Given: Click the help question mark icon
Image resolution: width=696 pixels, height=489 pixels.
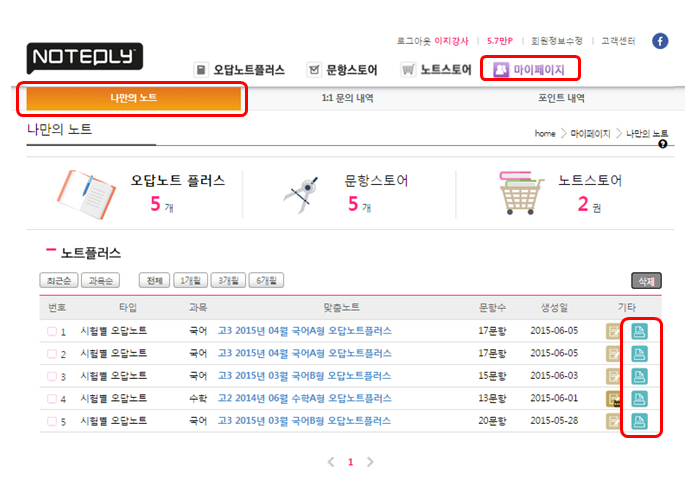Looking at the screenshot, I should 663,144.
